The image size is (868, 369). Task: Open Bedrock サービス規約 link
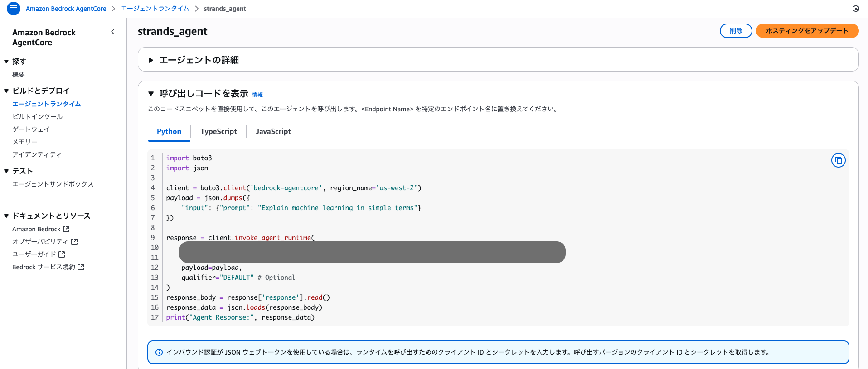44,267
